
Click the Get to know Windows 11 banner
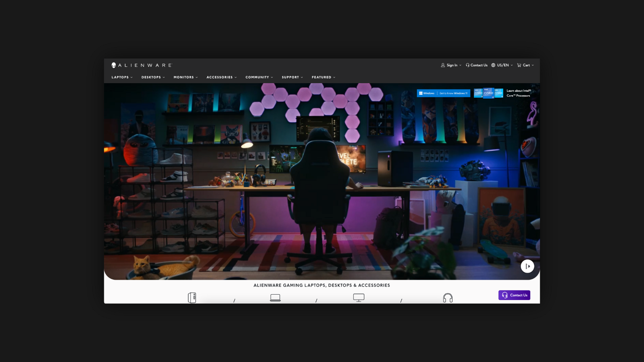tap(443, 93)
